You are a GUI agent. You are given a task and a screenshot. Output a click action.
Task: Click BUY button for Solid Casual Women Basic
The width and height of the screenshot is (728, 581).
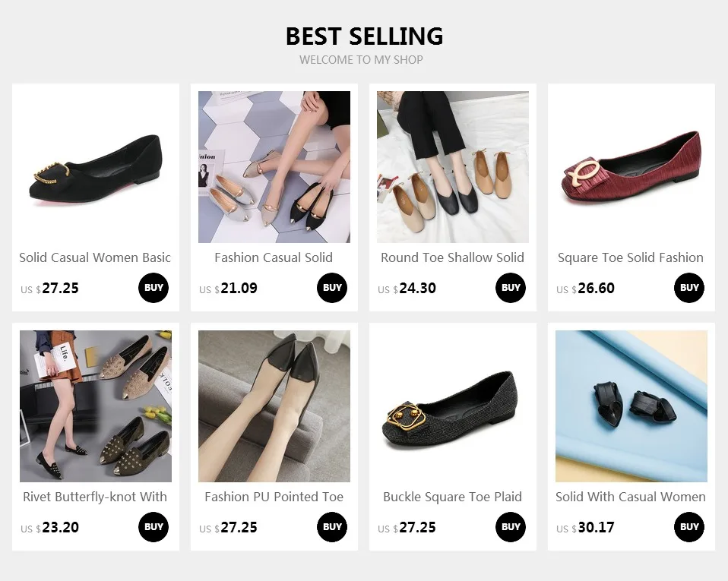click(x=154, y=288)
